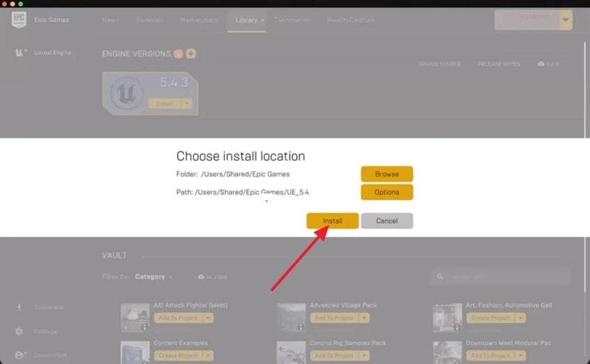The width and height of the screenshot is (590, 364).
Task: Open the Twinmotion tab
Action: pos(292,19)
